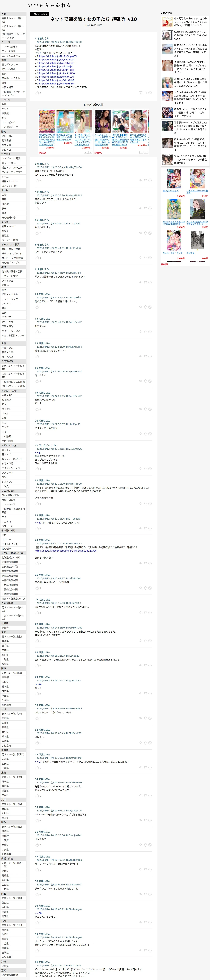Follow the >>28 anchor in post 29
Image resolution: width=210 pixels, height=980 pixels.
click(38, 684)
